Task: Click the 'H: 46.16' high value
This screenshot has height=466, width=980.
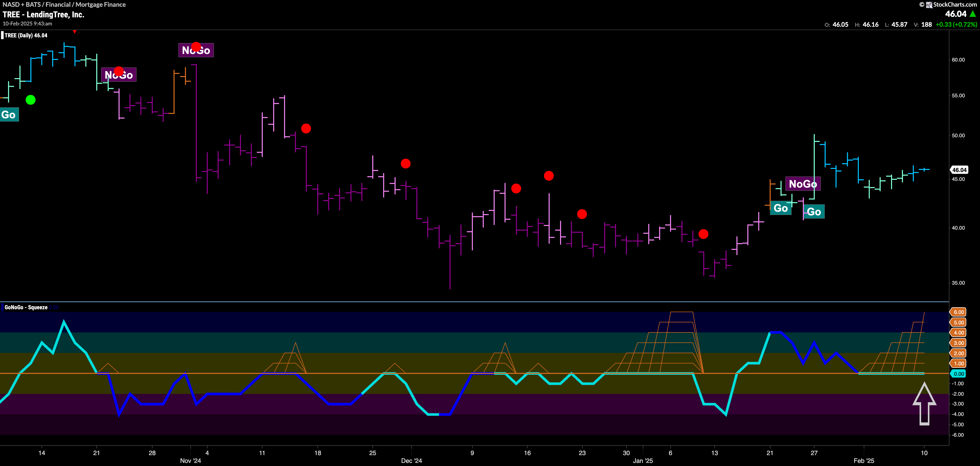Action: click(x=867, y=24)
